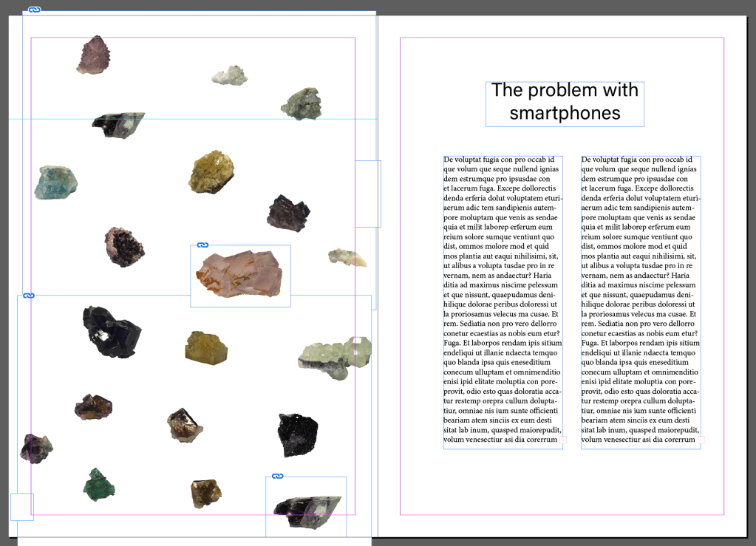The image size is (756, 546).
Task: Click the out port of the right text column
Action: pos(701,440)
